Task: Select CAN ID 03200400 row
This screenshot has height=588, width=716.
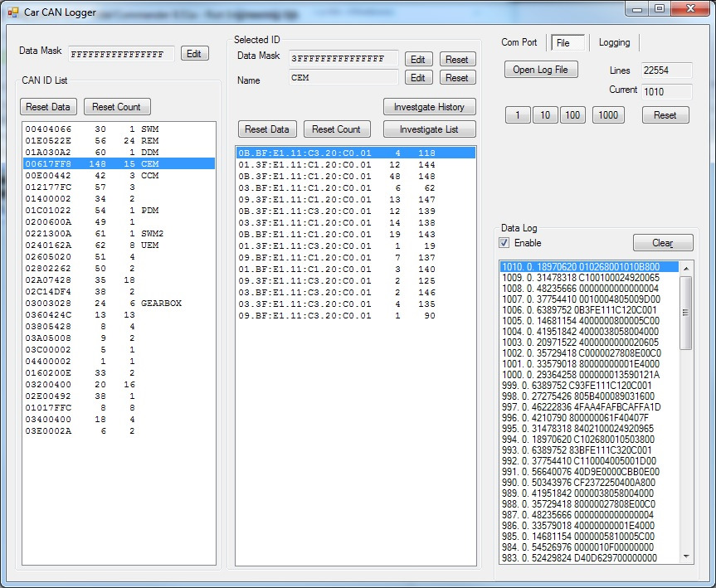Action: [119, 385]
